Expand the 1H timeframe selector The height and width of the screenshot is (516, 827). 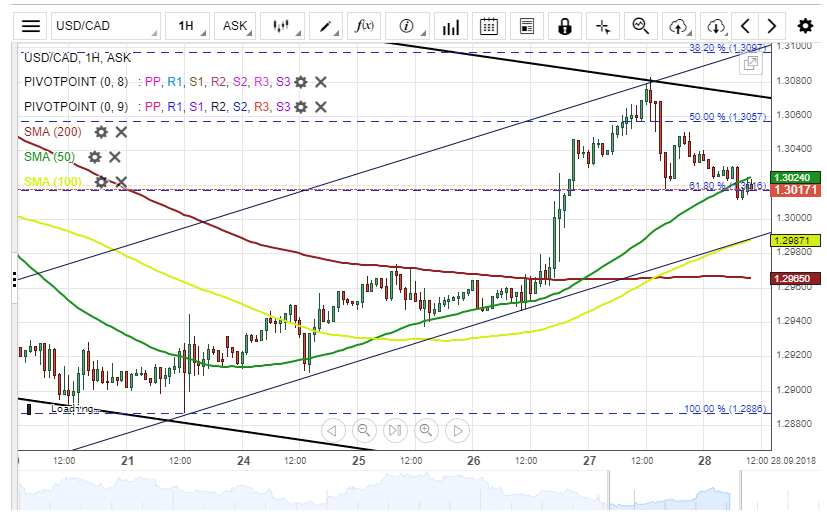point(186,26)
